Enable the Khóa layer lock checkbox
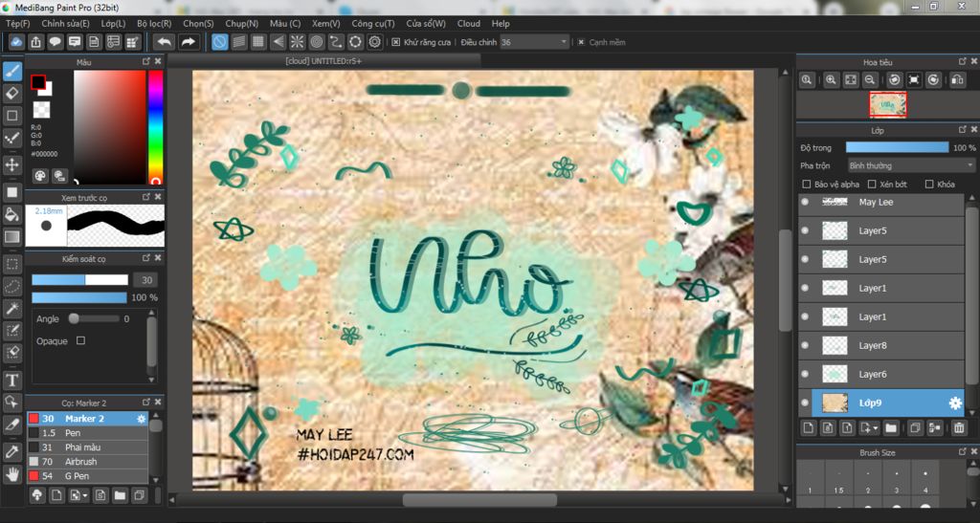Screen dimensions: 980x523 [928, 185]
